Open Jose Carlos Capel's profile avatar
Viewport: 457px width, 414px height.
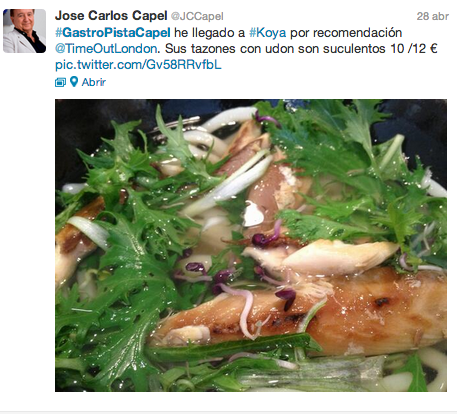click(24, 31)
